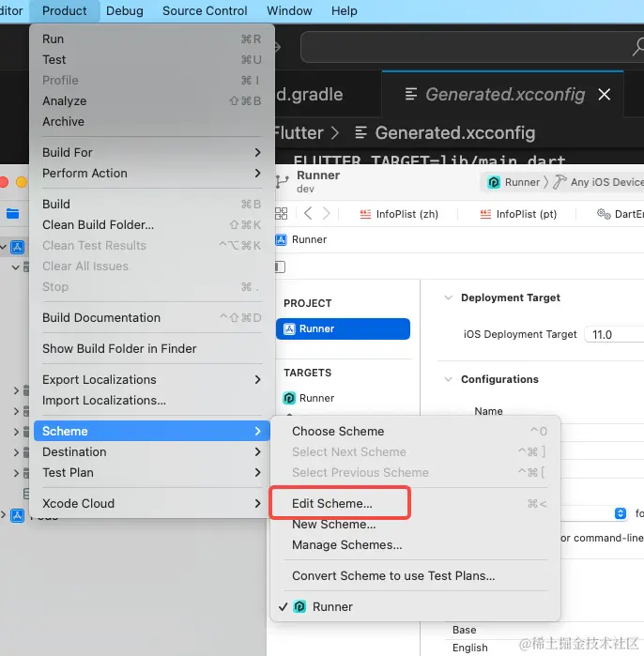
Task: Open the Product menu in menu bar
Action: pyautogui.click(x=65, y=11)
